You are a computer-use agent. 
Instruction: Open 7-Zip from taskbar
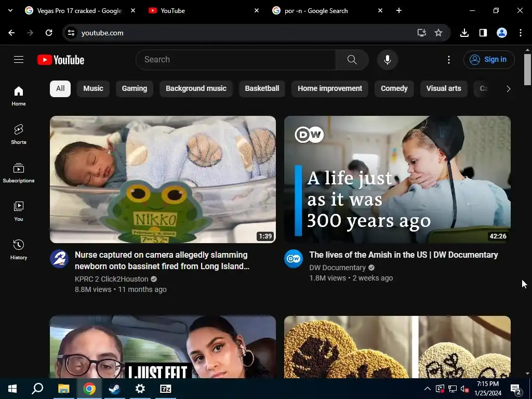point(166,389)
